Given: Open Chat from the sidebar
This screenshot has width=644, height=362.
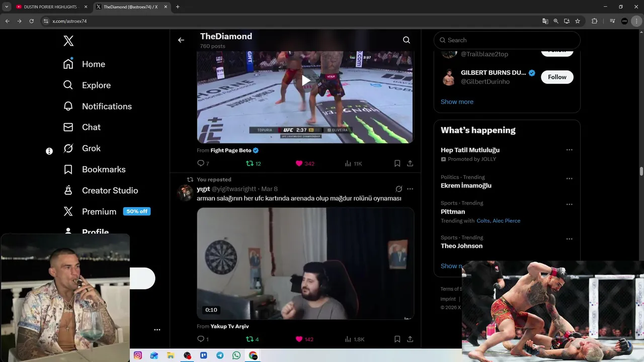Looking at the screenshot, I should [x=82, y=128].
